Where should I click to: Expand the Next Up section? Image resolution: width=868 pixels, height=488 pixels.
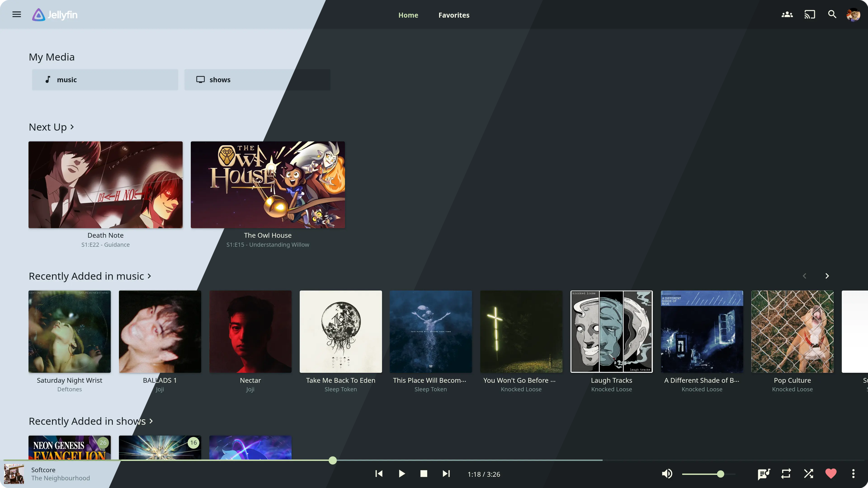point(51,127)
